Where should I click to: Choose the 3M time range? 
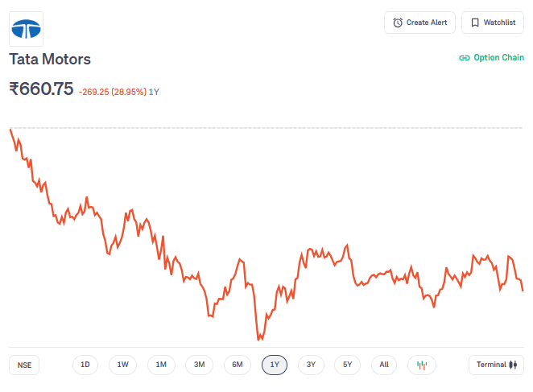point(199,365)
